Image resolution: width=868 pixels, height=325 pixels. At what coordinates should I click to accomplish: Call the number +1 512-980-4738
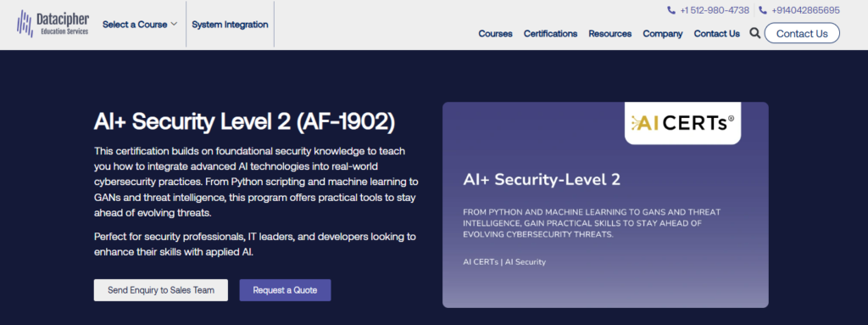pyautogui.click(x=714, y=10)
